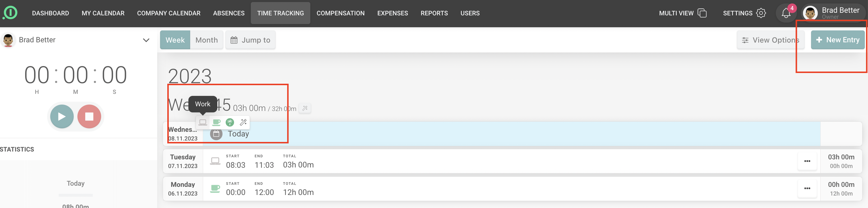Expand the Brad Better user selector chevron
Viewport: 868px width, 208px height.
tap(146, 40)
